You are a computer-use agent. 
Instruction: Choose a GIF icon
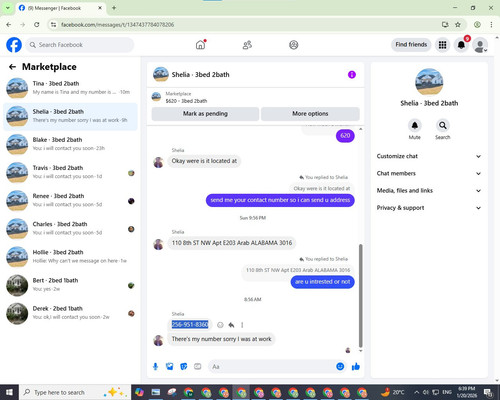198,367
